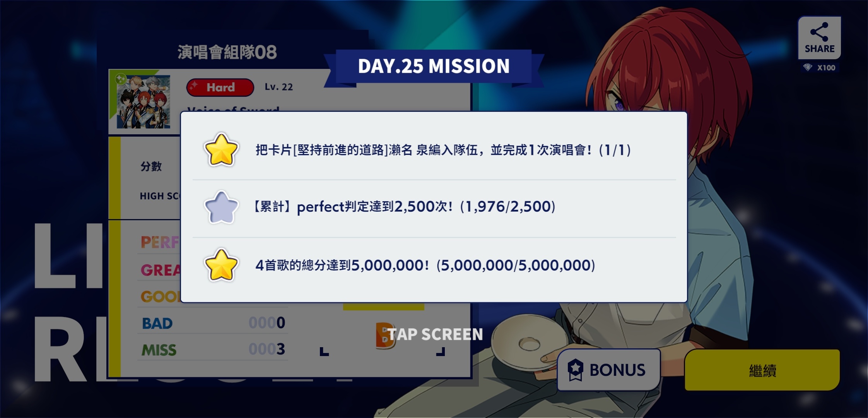This screenshot has width=868, height=418.
Task: Select the TAP SCREEN prompt
Action: point(436,334)
